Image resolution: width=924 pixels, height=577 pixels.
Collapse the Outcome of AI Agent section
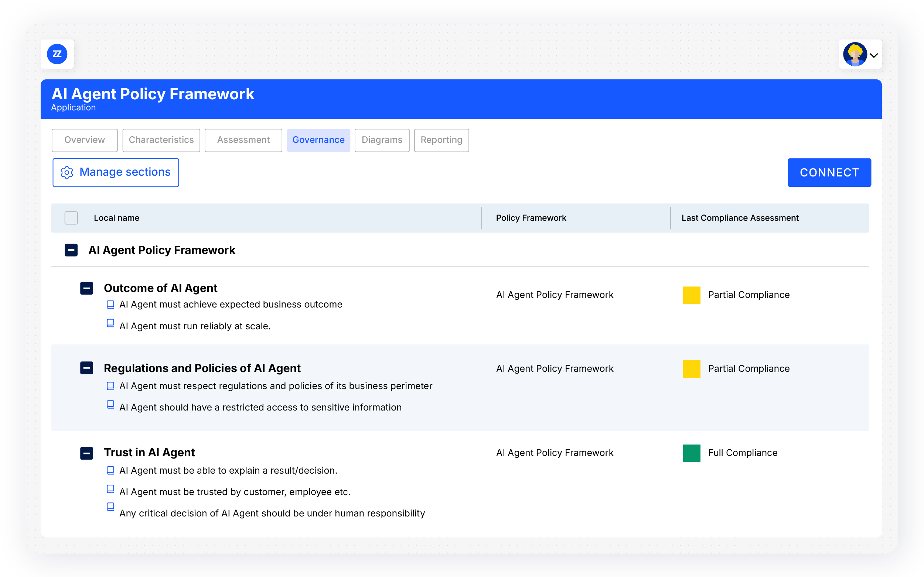coord(87,288)
